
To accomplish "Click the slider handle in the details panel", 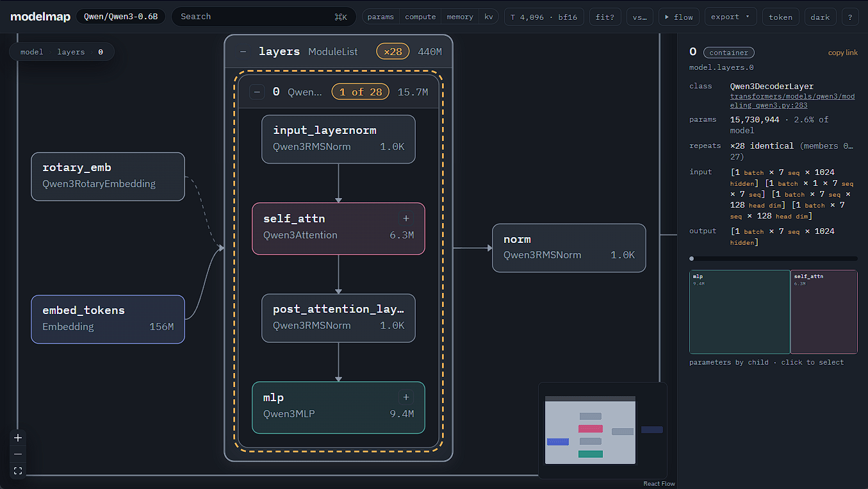I will click(692, 259).
